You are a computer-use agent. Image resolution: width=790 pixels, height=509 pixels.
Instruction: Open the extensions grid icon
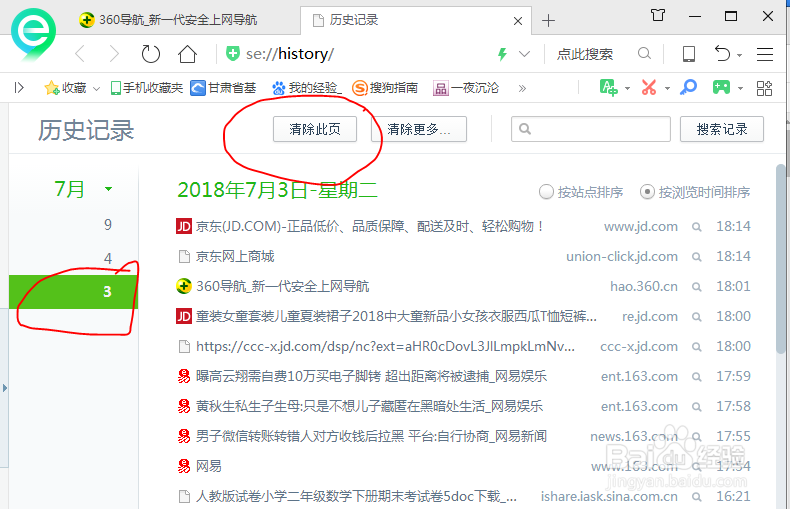pos(764,88)
